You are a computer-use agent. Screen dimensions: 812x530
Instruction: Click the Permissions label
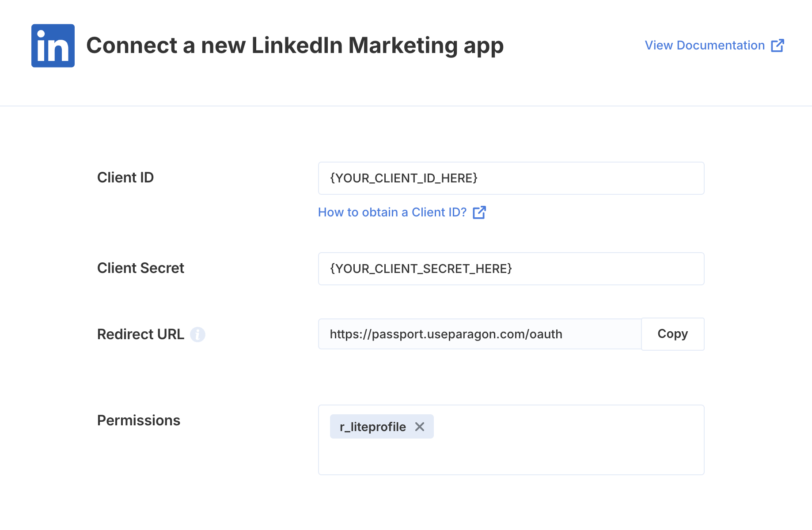pos(139,420)
